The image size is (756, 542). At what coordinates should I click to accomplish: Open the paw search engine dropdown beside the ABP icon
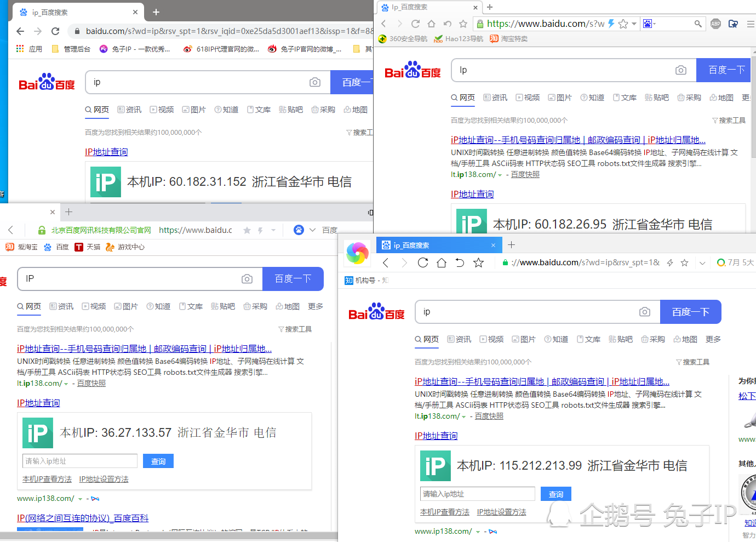coord(650,24)
